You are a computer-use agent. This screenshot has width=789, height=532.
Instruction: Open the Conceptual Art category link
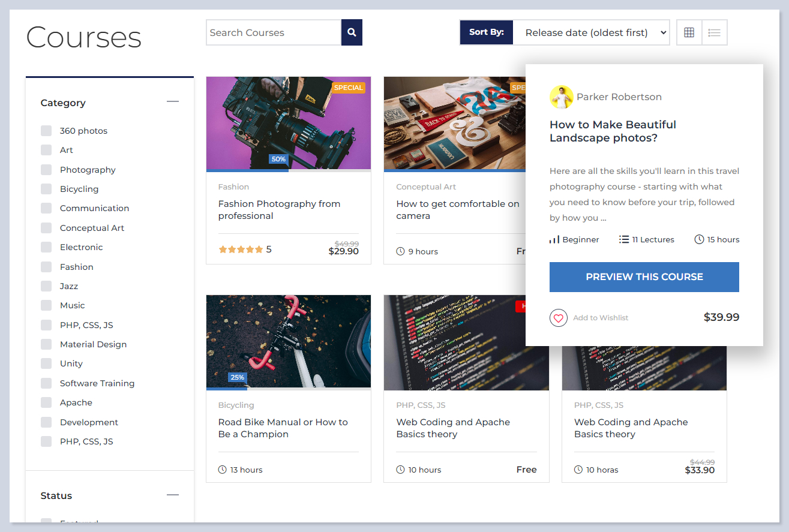[426, 187]
